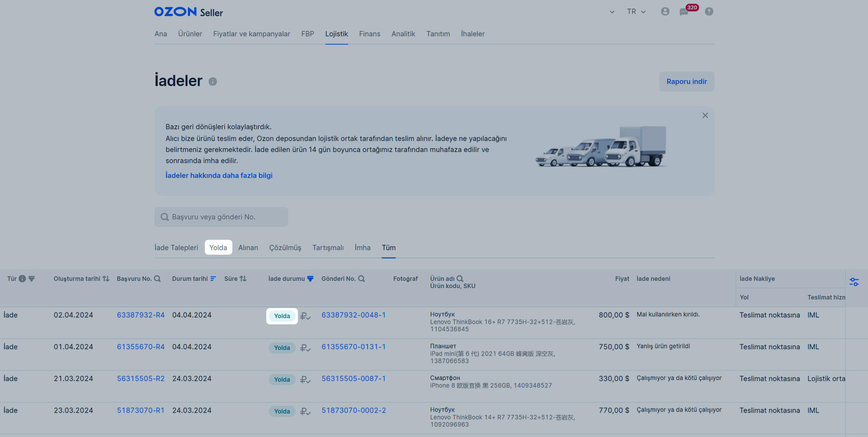The image size is (868, 437).
Task: Click ruble check icon in row 51873070-R1
Action: point(305,411)
